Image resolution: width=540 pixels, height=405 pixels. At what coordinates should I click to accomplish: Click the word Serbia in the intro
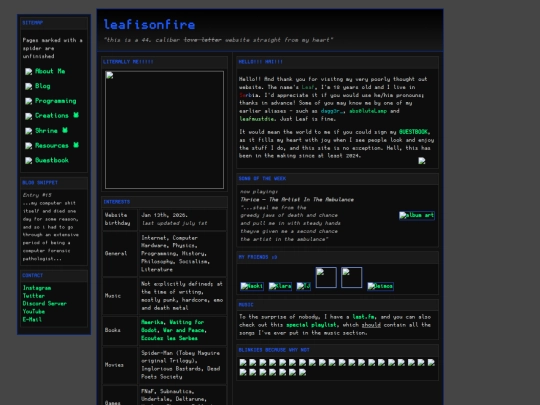[250, 95]
